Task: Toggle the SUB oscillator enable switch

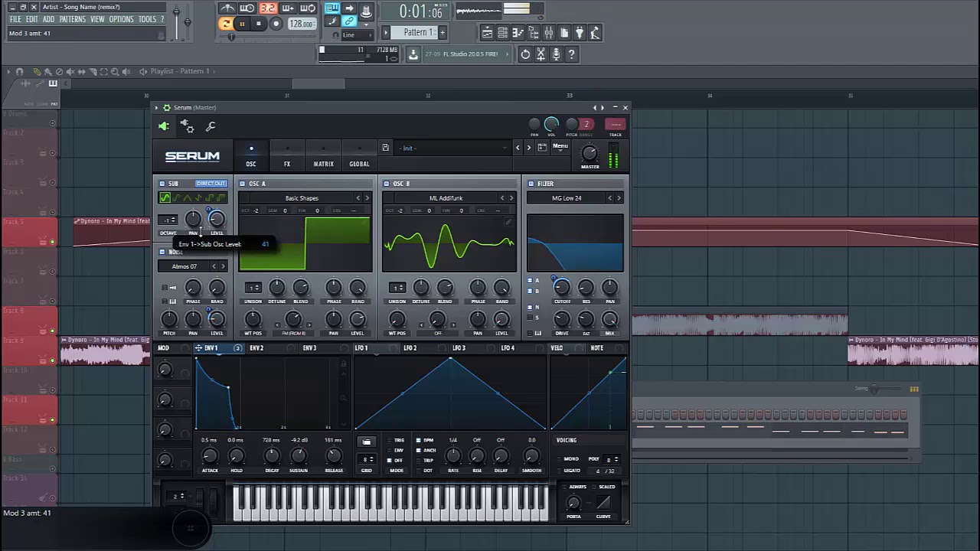Action: tap(162, 184)
